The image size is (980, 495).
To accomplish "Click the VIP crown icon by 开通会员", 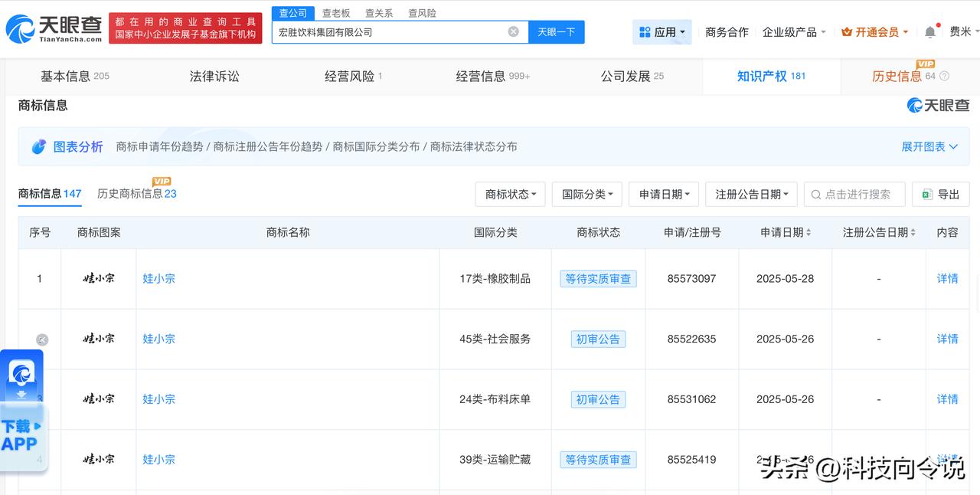I will 847,32.
